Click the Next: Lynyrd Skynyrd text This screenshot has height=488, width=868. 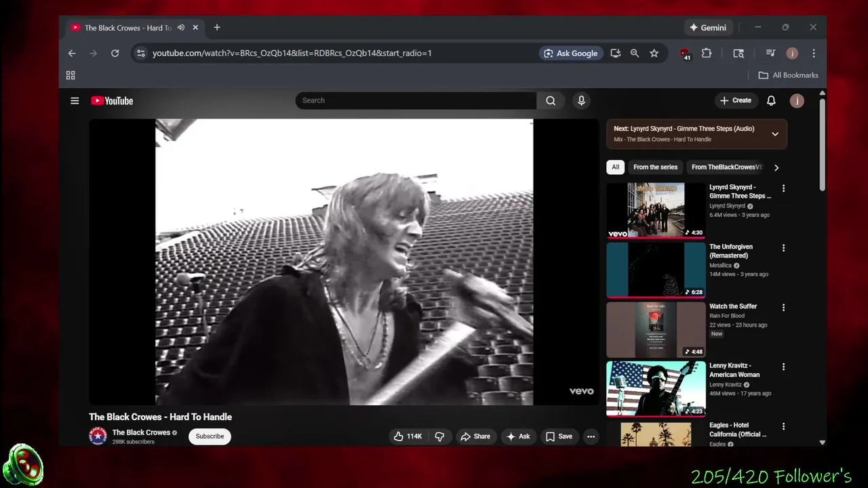pos(684,129)
